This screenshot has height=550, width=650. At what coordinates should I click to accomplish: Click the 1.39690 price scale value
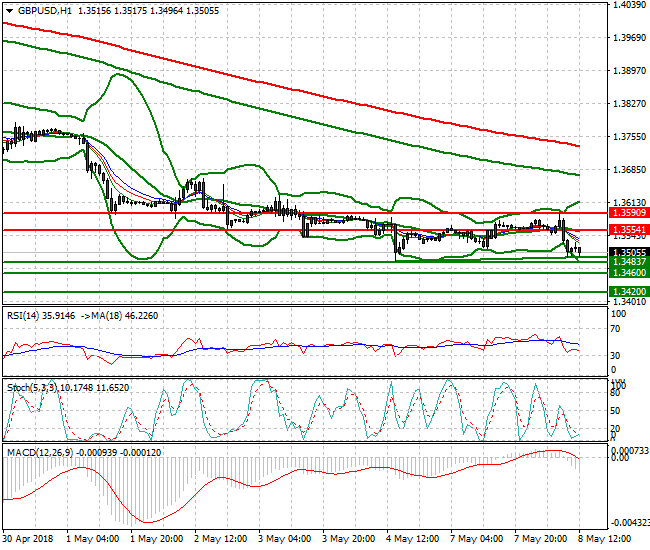click(629, 38)
